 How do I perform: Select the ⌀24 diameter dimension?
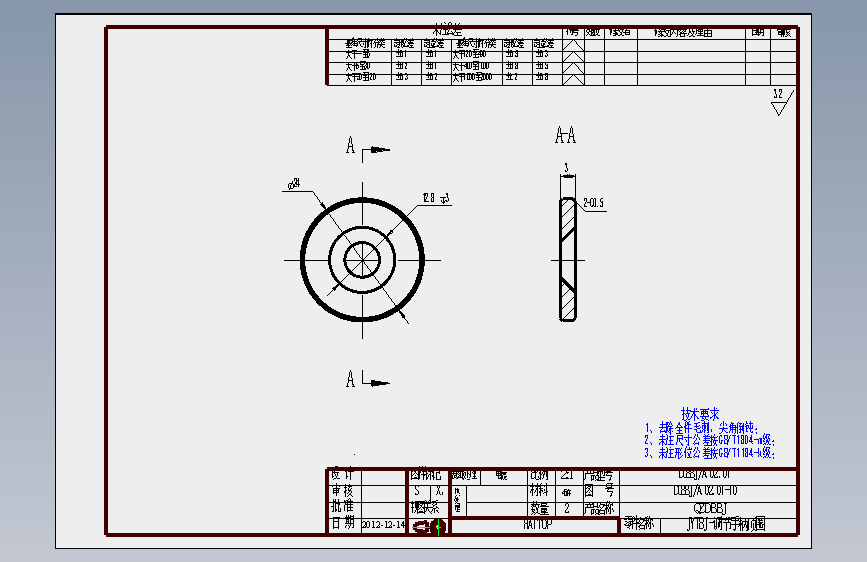click(294, 184)
